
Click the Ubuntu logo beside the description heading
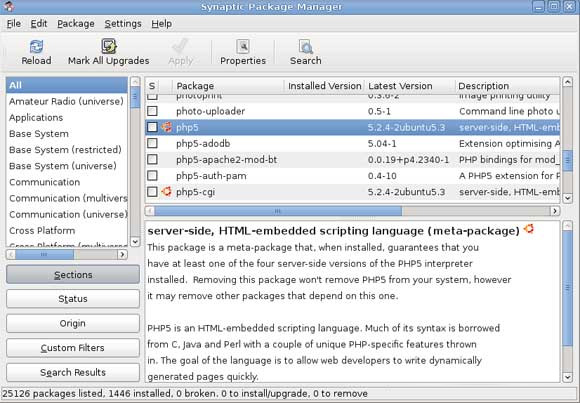click(x=529, y=229)
